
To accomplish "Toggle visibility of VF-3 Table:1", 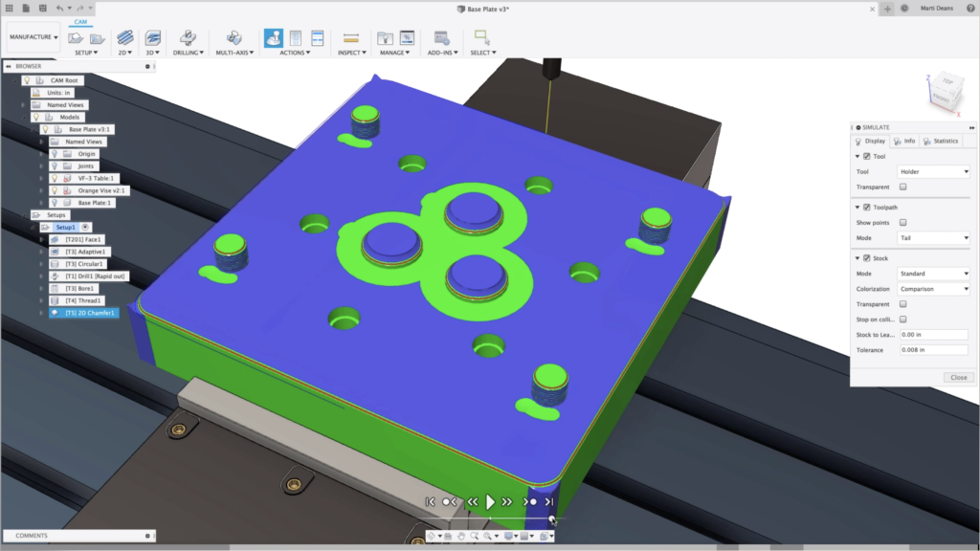I will coord(55,178).
